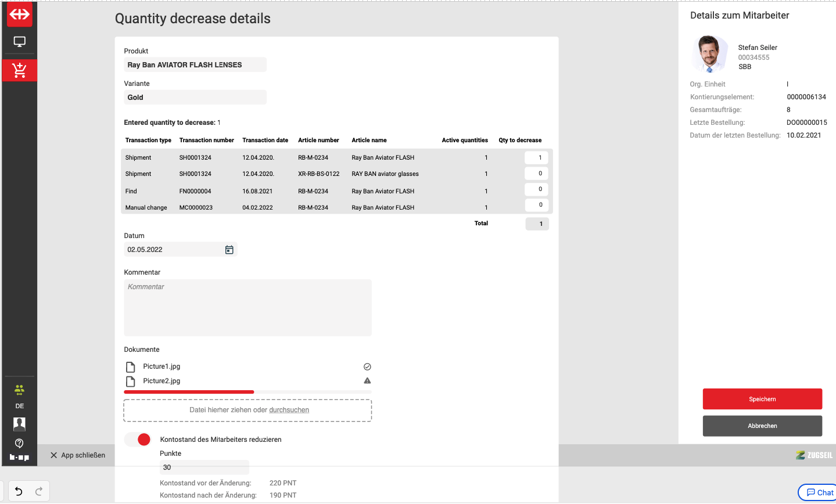Click the Abbrechen button

(762, 426)
